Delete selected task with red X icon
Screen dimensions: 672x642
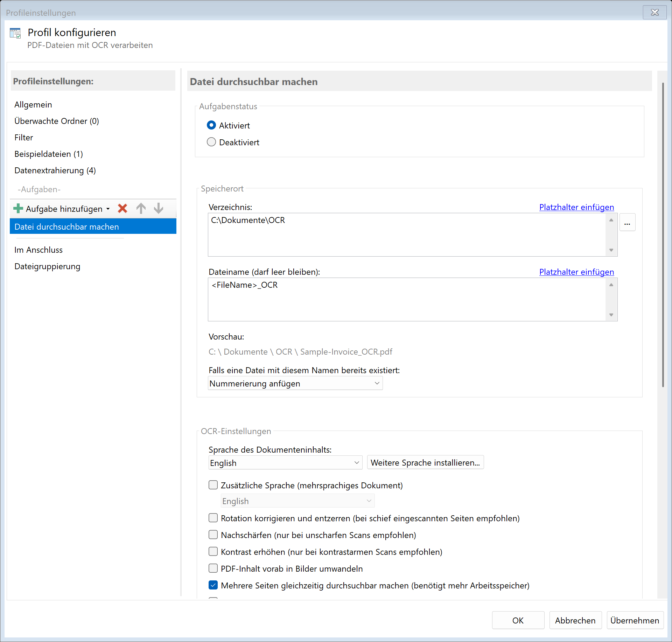point(122,209)
